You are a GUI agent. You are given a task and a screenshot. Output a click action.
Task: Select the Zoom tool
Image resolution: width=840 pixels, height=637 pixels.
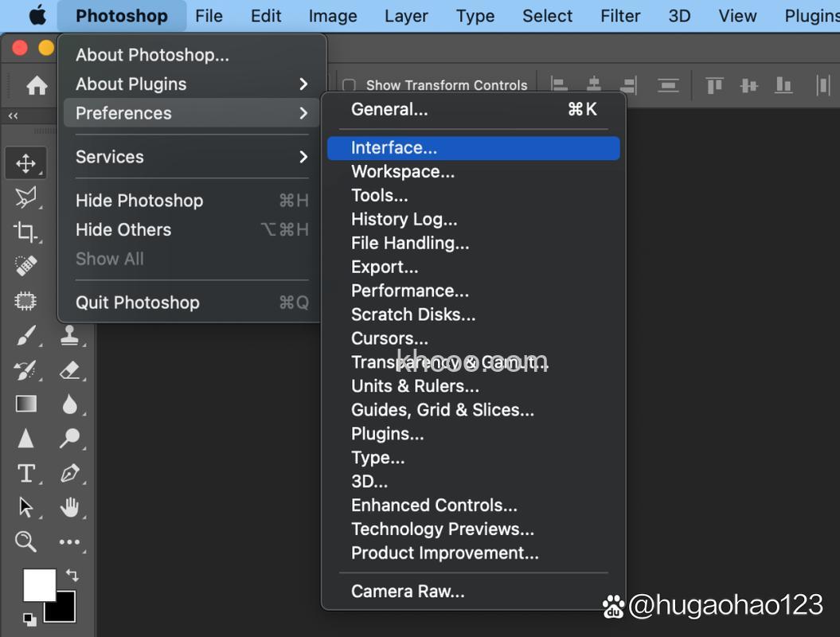(25, 542)
